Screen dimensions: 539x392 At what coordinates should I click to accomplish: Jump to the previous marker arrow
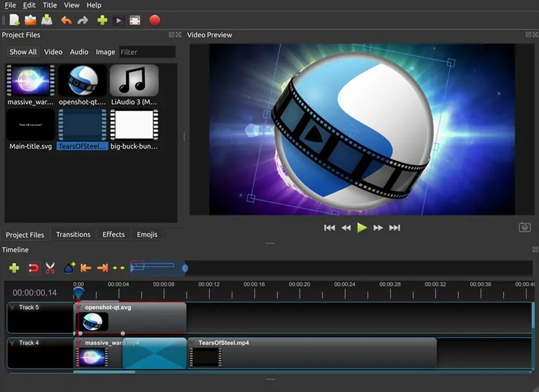pyautogui.click(x=86, y=268)
